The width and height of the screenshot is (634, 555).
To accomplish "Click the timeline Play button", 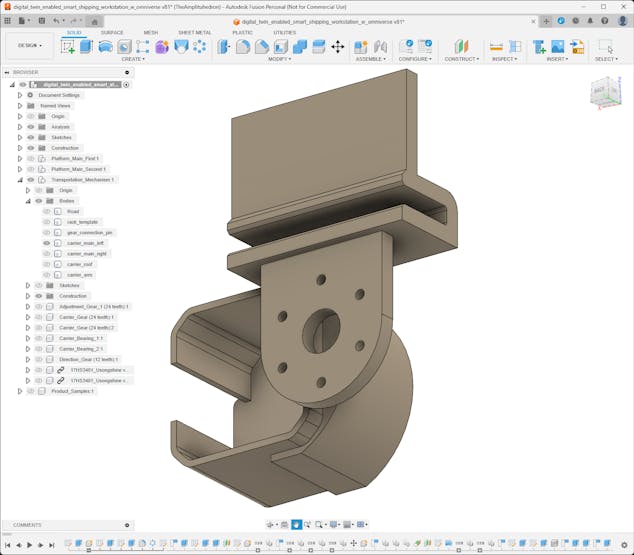I will coord(29,545).
